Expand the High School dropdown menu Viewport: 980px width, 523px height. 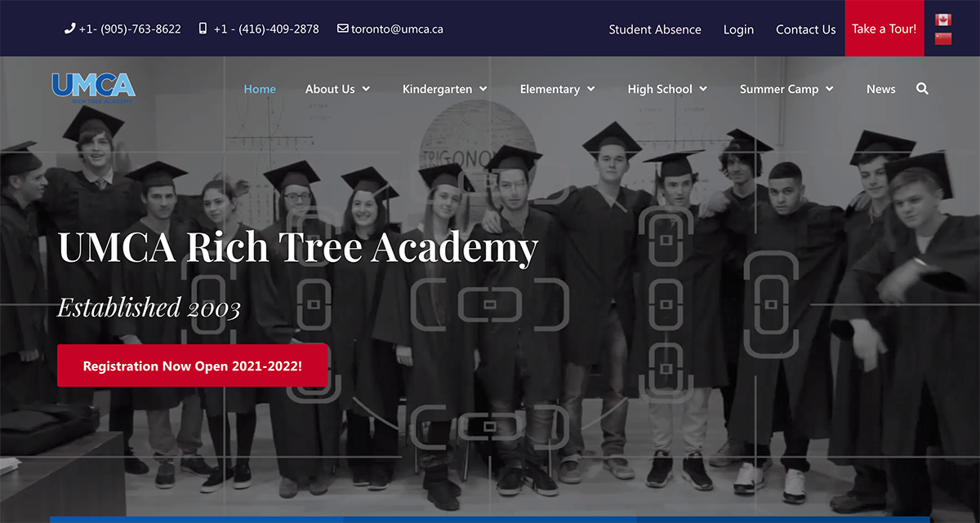click(x=667, y=89)
